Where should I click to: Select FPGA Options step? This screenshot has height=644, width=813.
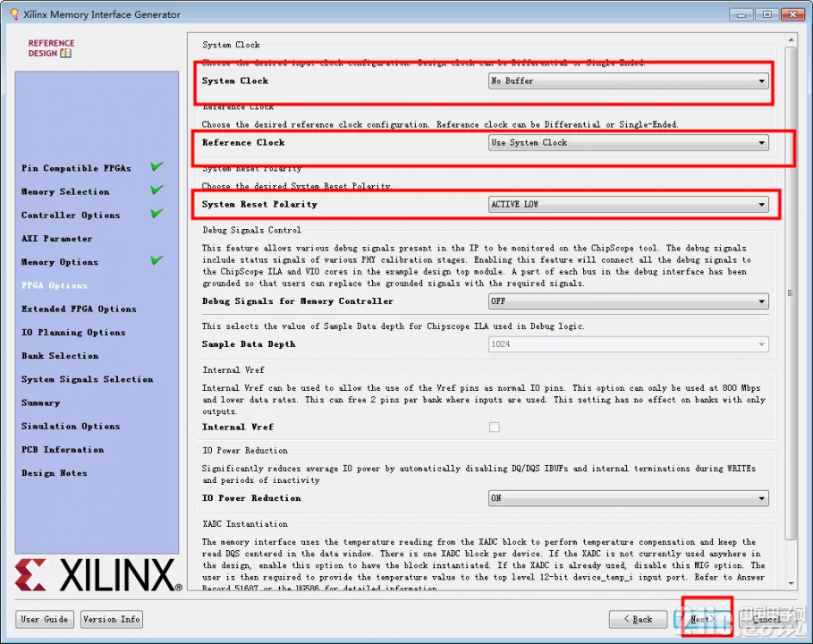coord(55,285)
